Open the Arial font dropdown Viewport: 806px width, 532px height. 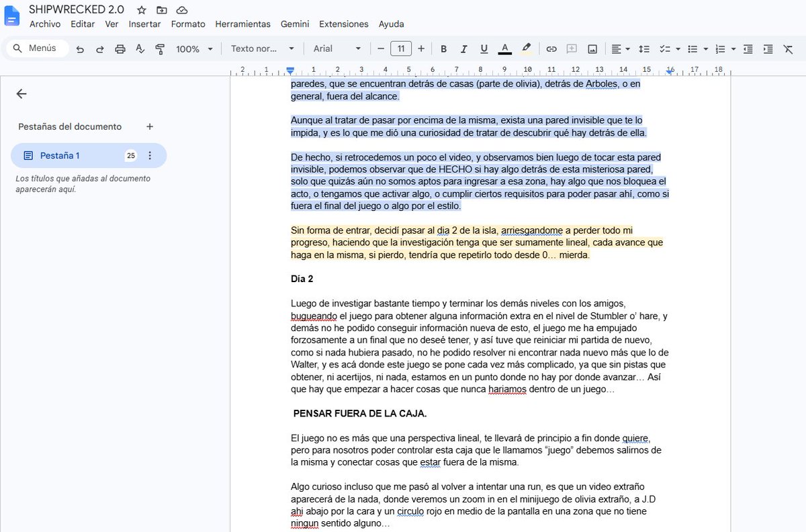337,49
